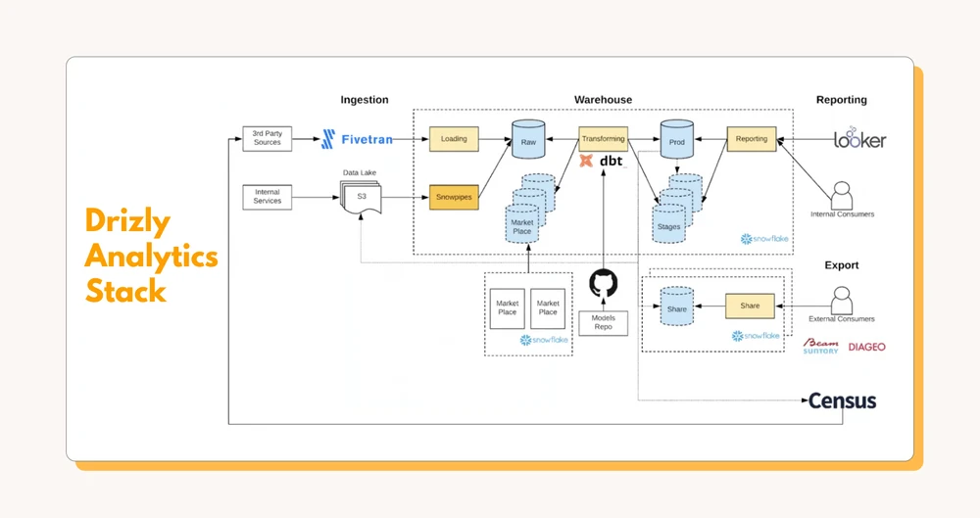Click the Census logo

click(x=842, y=400)
